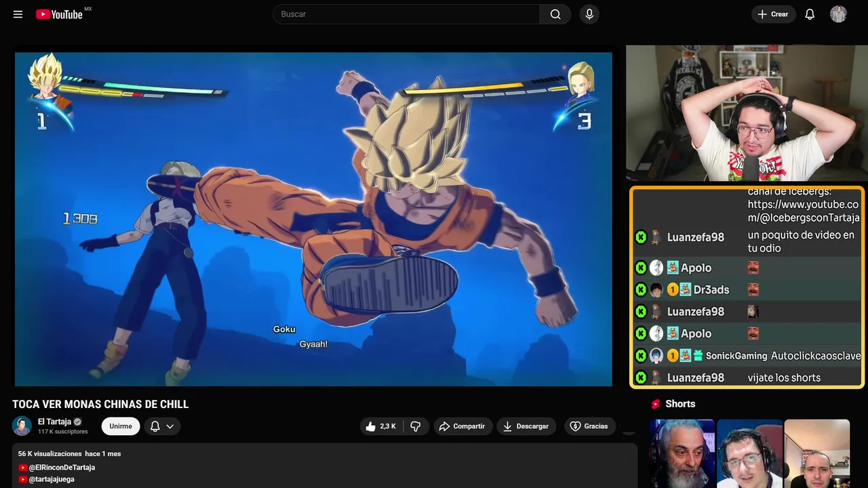
Task: Open the Crear button
Action: 773,14
